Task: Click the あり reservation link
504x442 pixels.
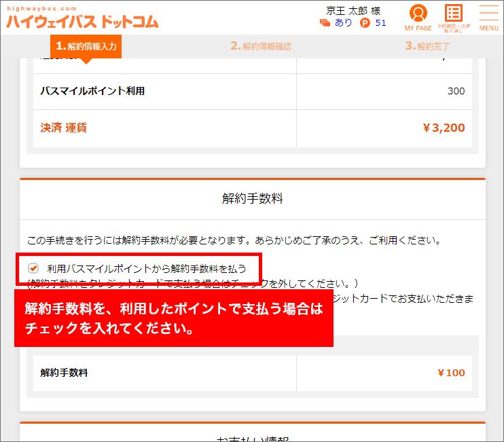Action: tap(343, 22)
